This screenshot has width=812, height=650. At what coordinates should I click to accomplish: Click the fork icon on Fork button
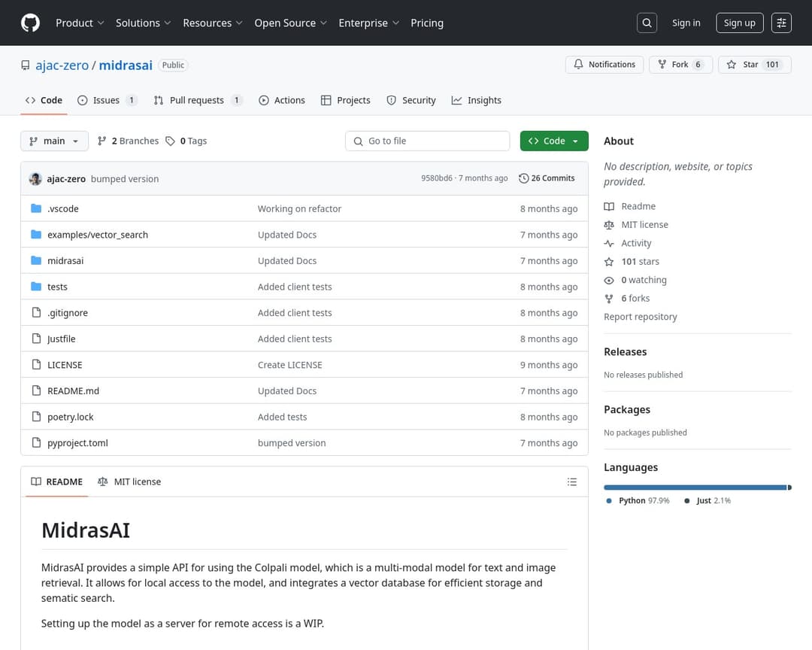coord(662,64)
